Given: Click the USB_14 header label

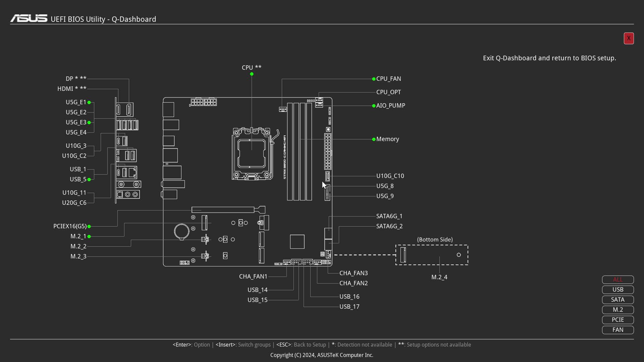Looking at the screenshot, I should 257,290.
